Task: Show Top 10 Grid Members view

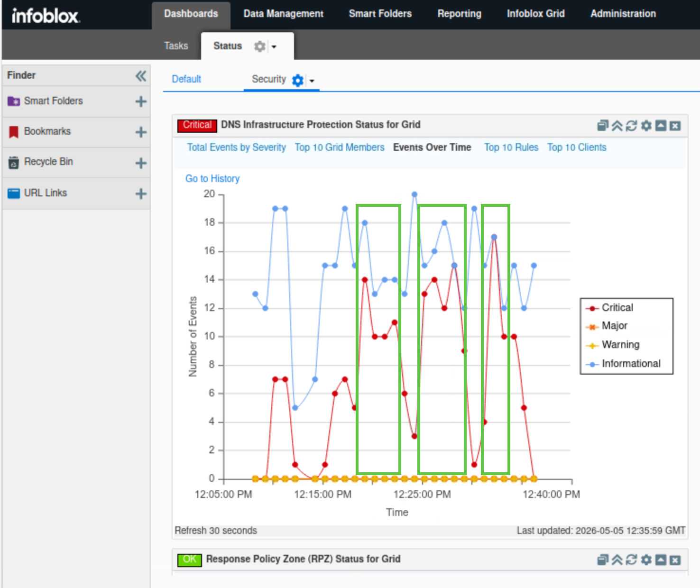Action: pos(340,147)
